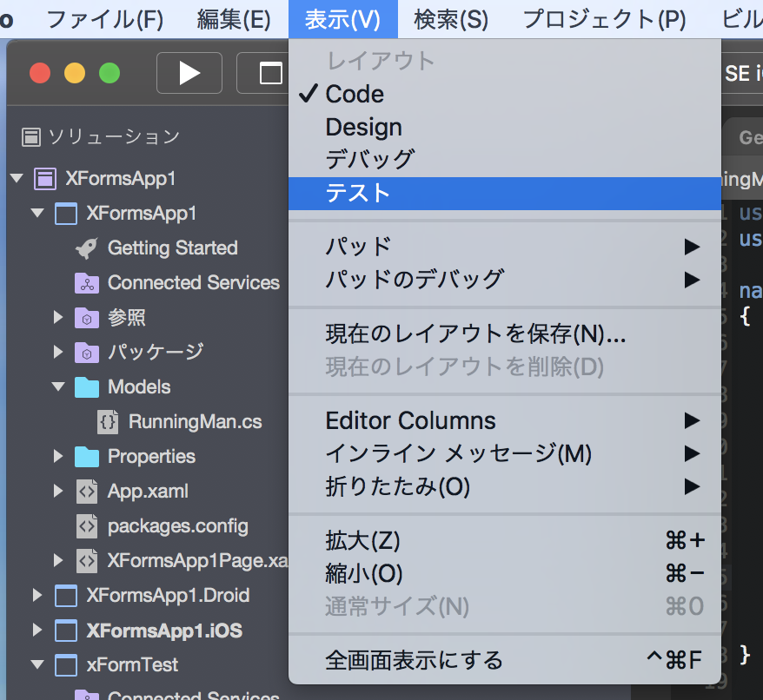Choose 全画面表示にする
The image size is (763, 700).
click(505, 661)
